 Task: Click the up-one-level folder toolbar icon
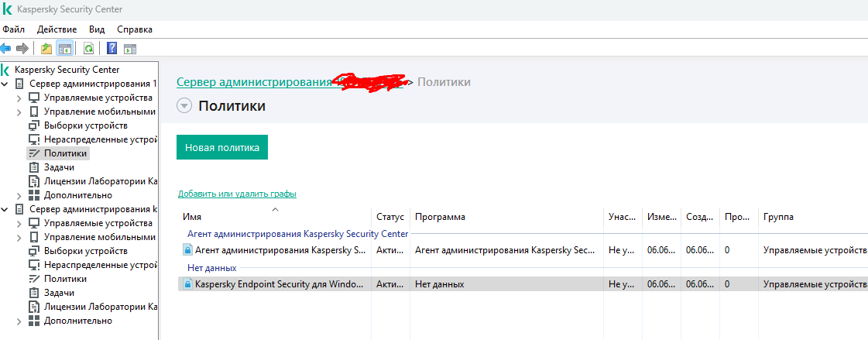(46, 49)
